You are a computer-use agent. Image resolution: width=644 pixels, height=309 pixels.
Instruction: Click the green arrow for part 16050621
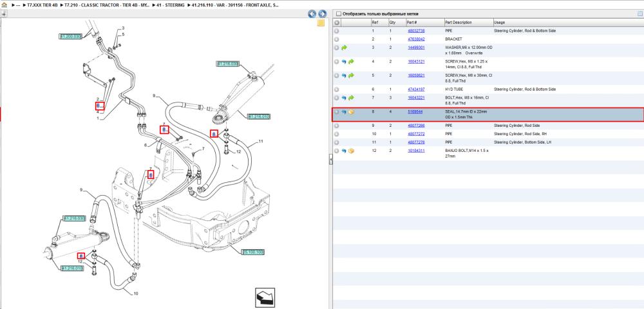(x=351, y=75)
